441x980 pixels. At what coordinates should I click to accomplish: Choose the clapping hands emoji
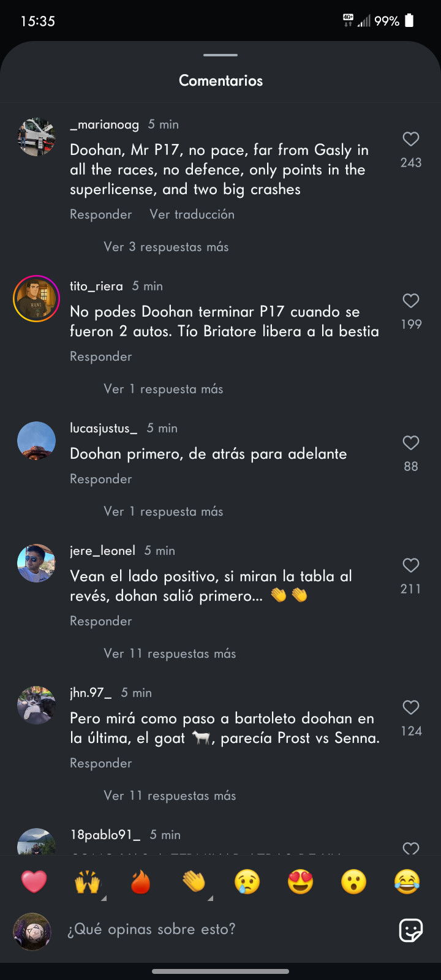coord(194,882)
